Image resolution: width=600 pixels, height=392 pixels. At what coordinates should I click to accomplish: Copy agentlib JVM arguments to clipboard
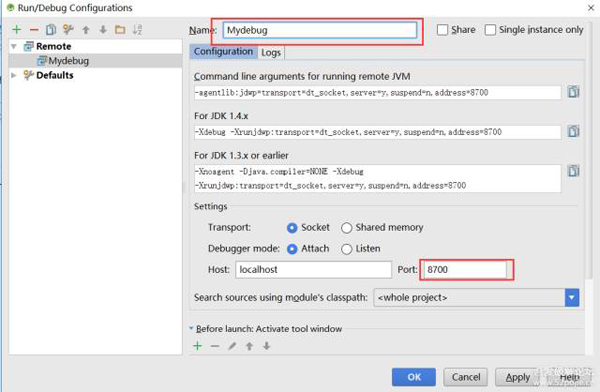click(x=573, y=92)
